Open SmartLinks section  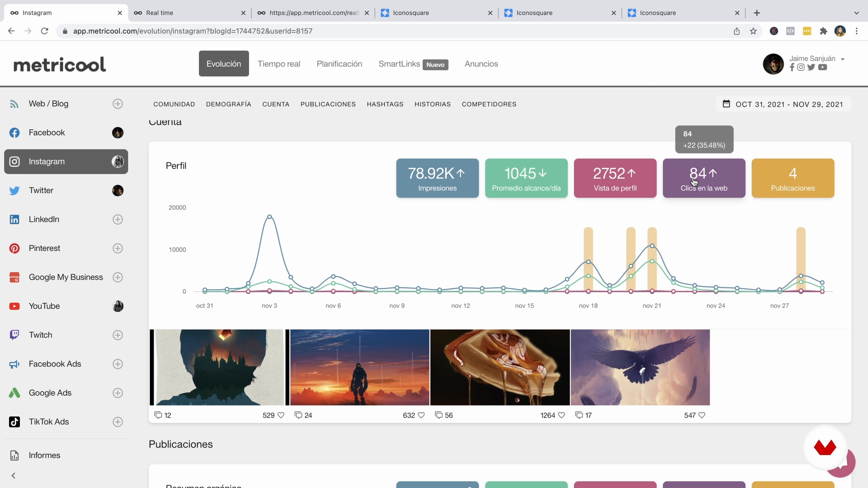[x=413, y=64]
